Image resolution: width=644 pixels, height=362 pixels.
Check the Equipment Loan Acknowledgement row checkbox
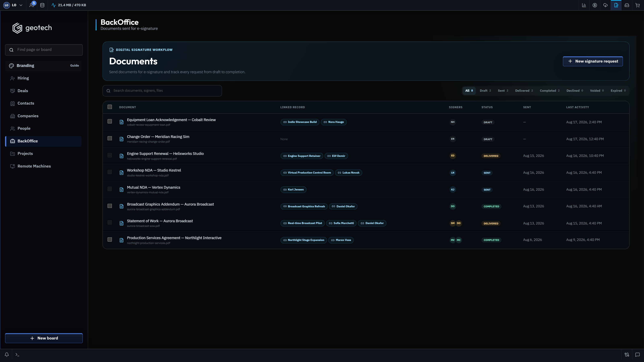[x=110, y=121]
